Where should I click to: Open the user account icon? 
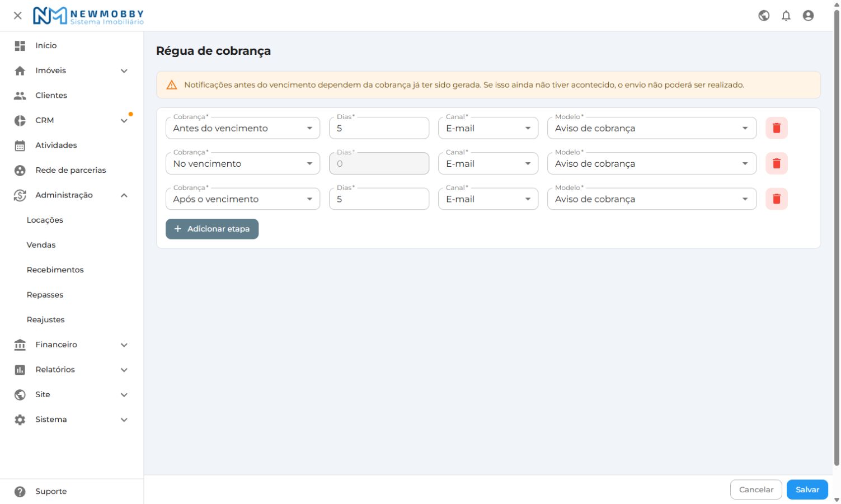808,16
